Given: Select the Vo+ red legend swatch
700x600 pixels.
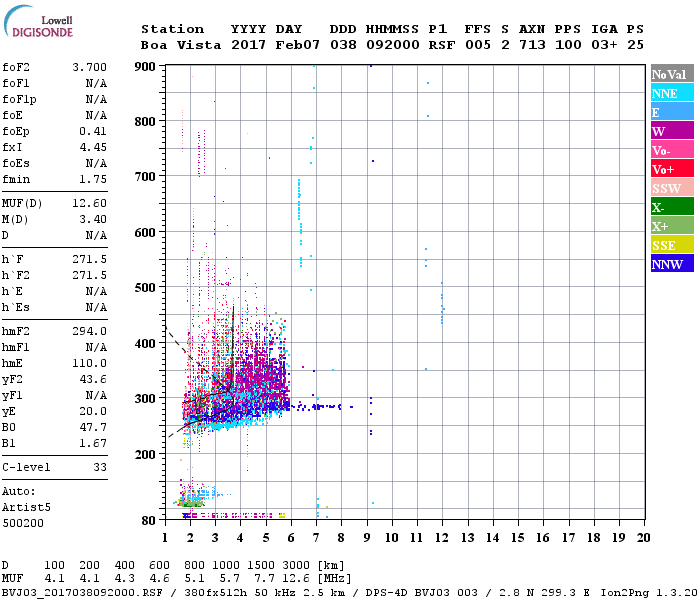Looking at the screenshot, I should (x=672, y=169).
